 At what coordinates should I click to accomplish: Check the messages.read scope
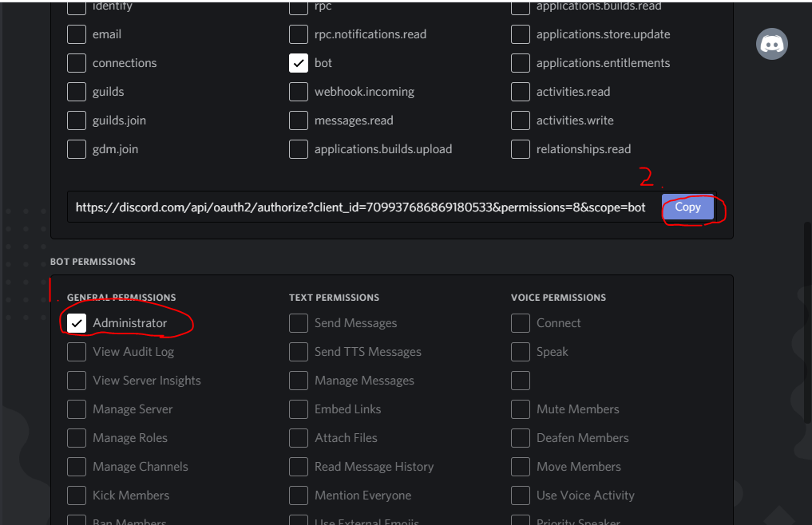click(x=299, y=120)
